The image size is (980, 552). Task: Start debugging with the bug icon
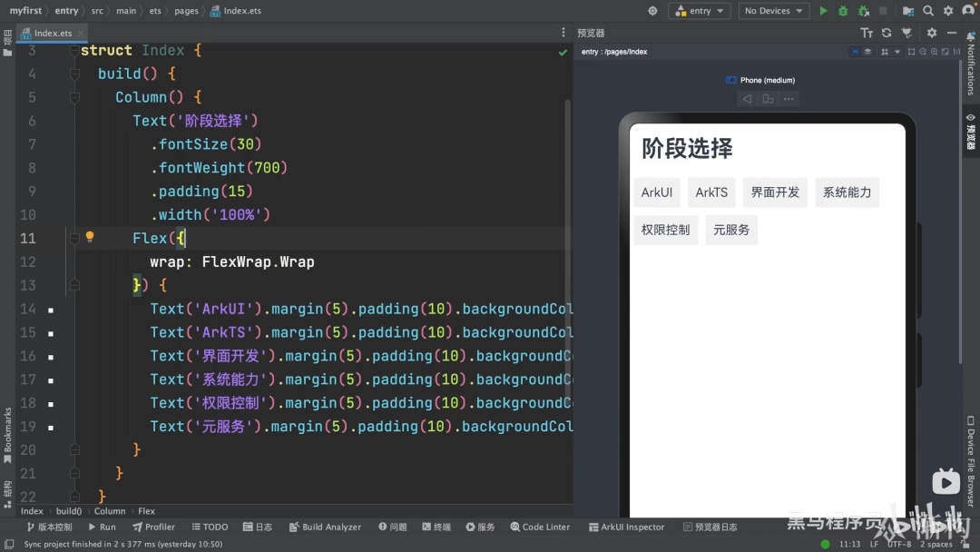[x=843, y=11]
